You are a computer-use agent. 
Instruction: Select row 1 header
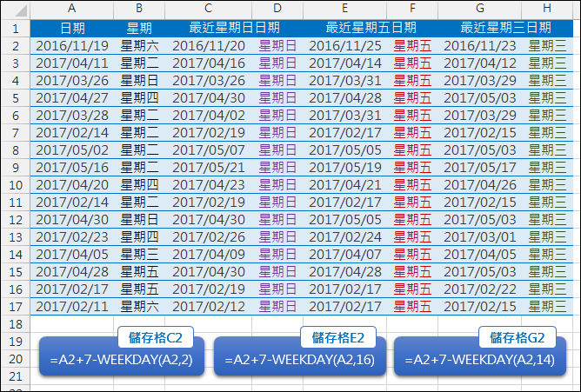click(16, 29)
